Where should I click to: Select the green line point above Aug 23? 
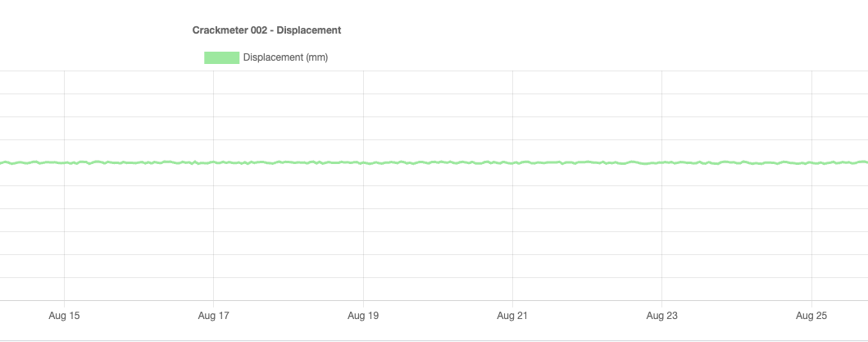662,162
